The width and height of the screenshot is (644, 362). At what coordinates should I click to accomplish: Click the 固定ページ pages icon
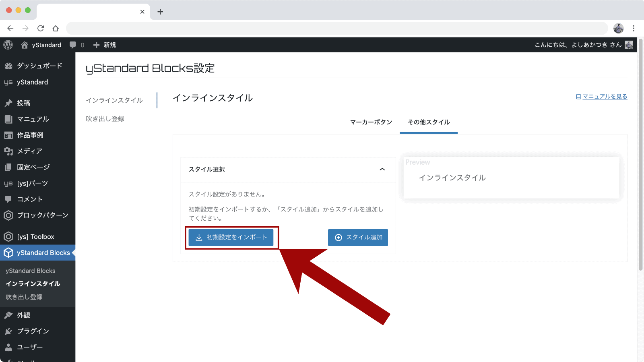coord(8,167)
